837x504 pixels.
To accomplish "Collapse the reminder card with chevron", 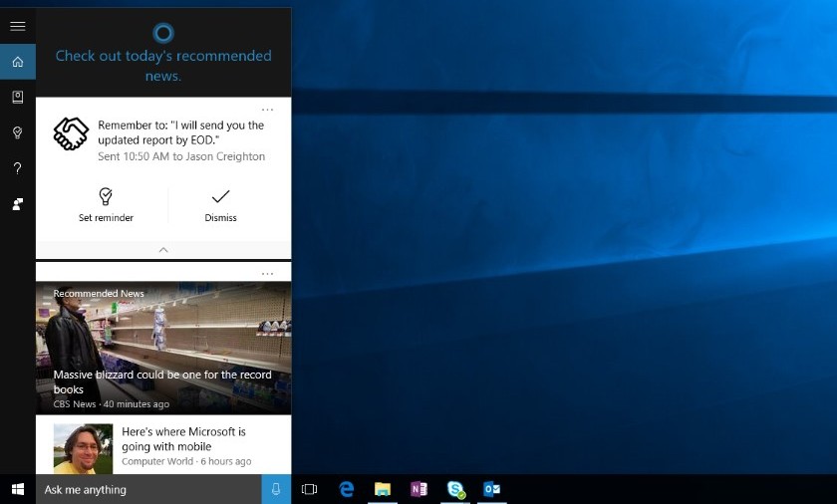I will 163,250.
